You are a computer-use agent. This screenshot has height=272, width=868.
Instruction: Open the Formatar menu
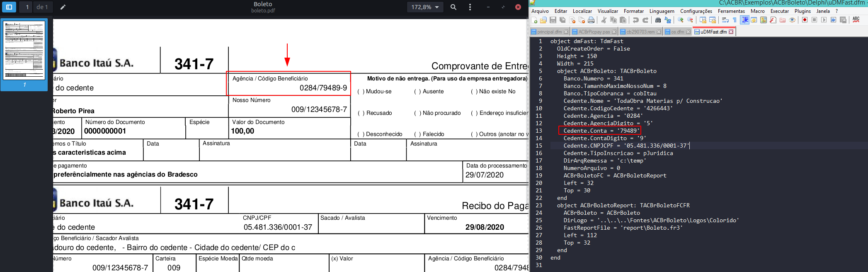(x=634, y=11)
